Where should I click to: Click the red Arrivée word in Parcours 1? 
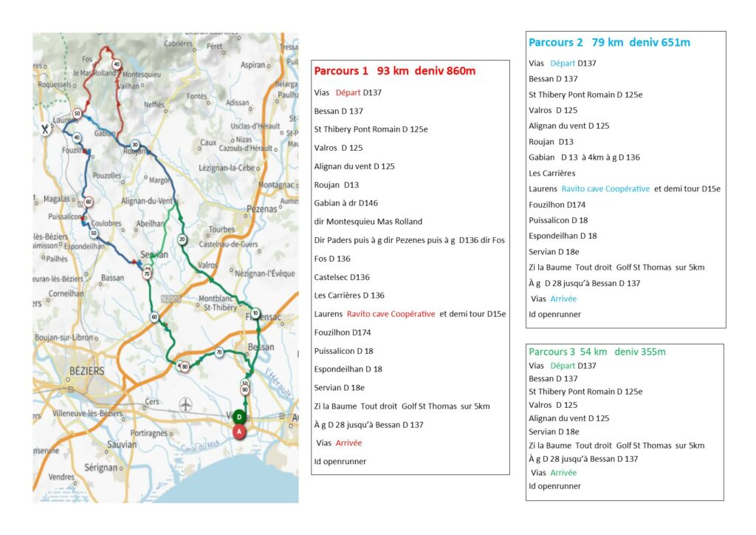pyautogui.click(x=348, y=443)
